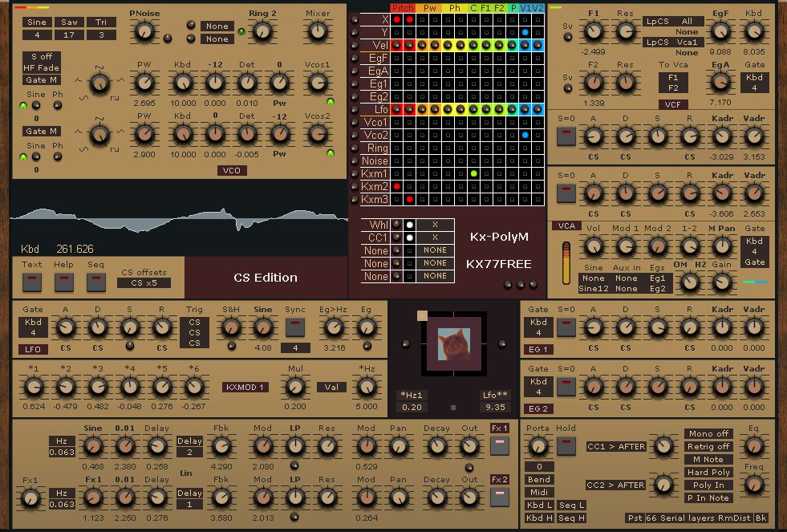Open the Hard Poly selector
This screenshot has height=532, width=787.
click(x=708, y=473)
